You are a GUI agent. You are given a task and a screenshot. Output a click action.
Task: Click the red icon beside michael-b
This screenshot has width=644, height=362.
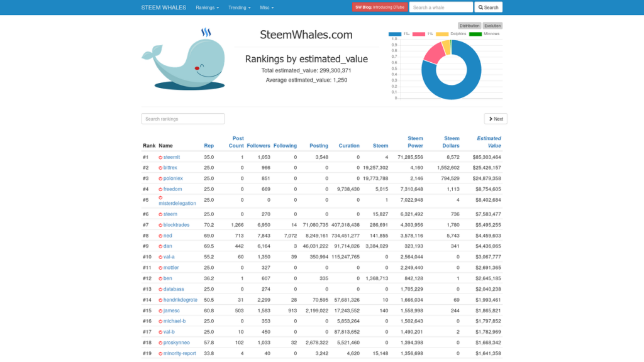click(x=160, y=322)
